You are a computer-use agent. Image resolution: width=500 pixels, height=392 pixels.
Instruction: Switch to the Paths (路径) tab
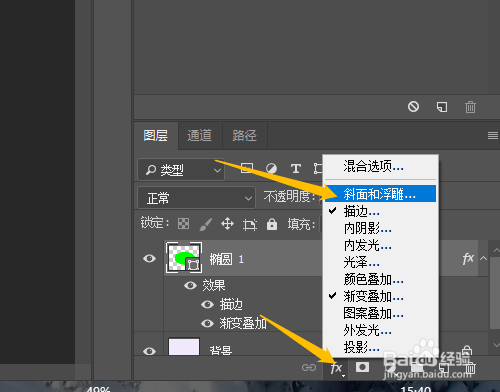click(244, 136)
